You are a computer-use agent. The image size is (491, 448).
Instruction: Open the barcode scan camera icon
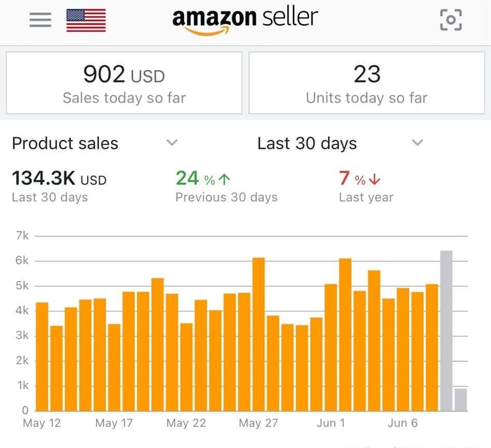tap(451, 20)
